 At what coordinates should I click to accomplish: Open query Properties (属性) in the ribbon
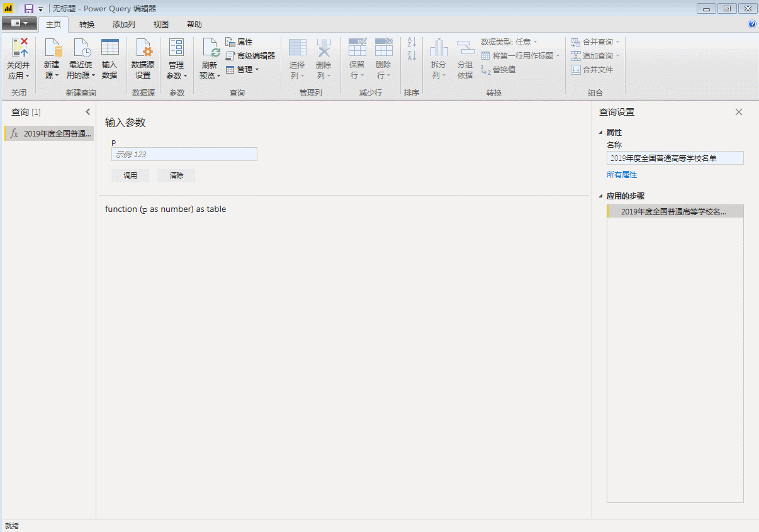239,42
